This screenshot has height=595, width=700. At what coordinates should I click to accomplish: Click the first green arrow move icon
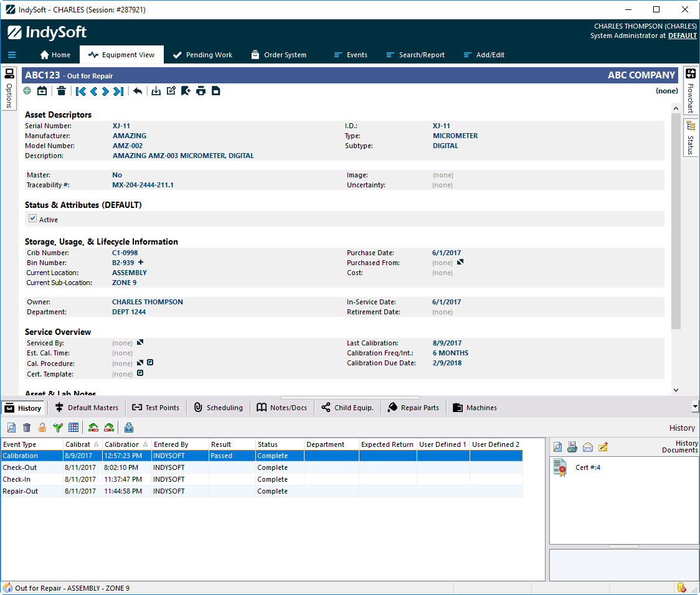point(93,428)
